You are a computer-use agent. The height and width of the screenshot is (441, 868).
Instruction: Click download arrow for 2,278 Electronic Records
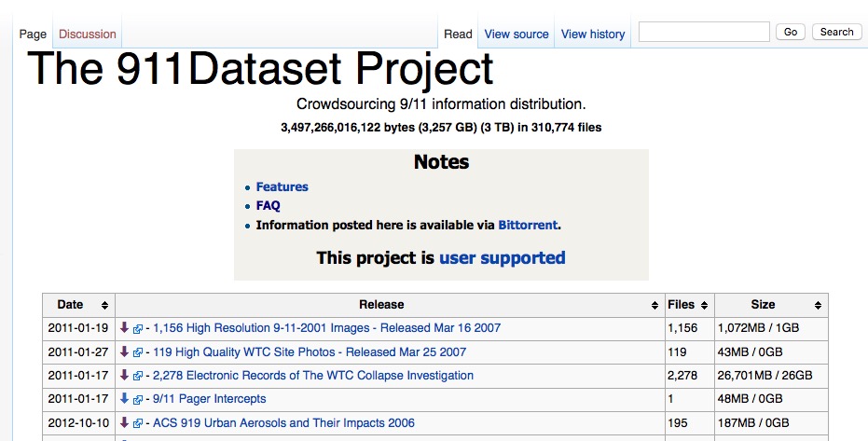pyautogui.click(x=124, y=376)
